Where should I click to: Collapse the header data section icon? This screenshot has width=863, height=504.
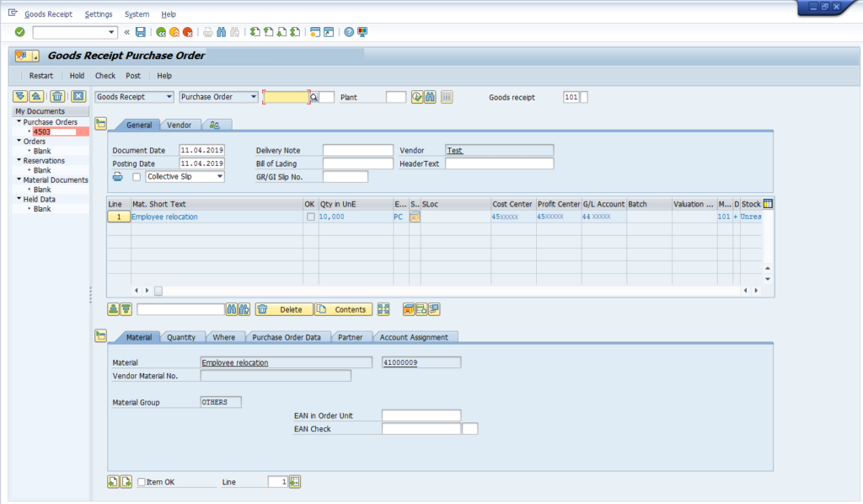point(101,123)
